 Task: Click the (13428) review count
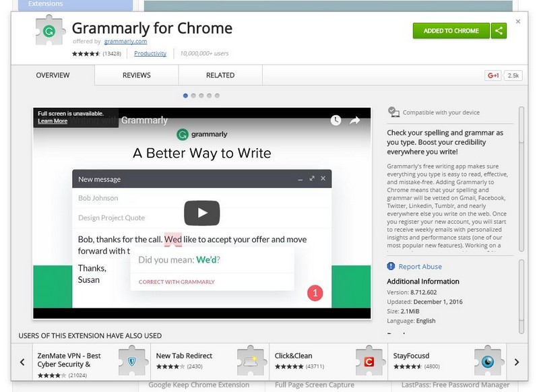click(112, 54)
